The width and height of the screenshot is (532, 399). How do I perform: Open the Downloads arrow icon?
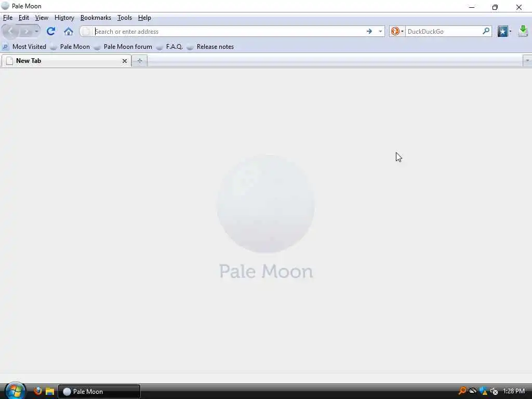coord(523,31)
